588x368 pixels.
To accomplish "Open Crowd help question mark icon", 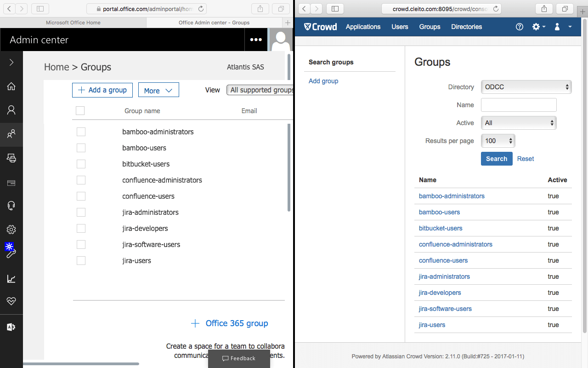I will click(x=520, y=27).
